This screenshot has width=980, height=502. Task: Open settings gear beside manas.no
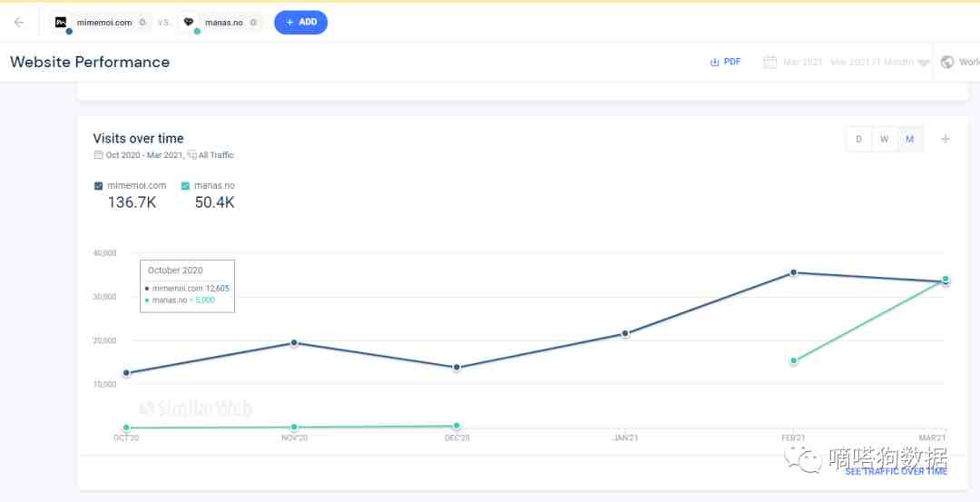[x=253, y=23]
